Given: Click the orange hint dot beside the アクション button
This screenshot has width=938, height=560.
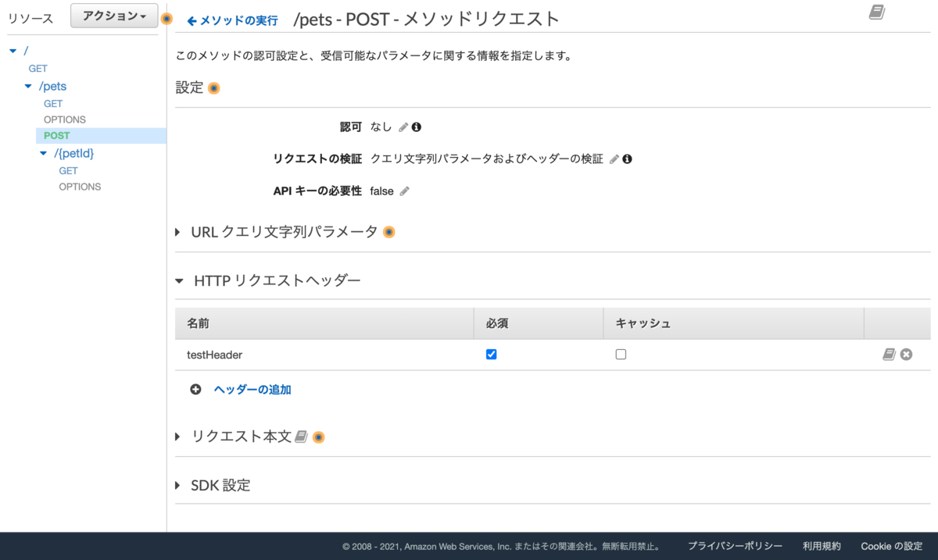Looking at the screenshot, I should coord(166,19).
